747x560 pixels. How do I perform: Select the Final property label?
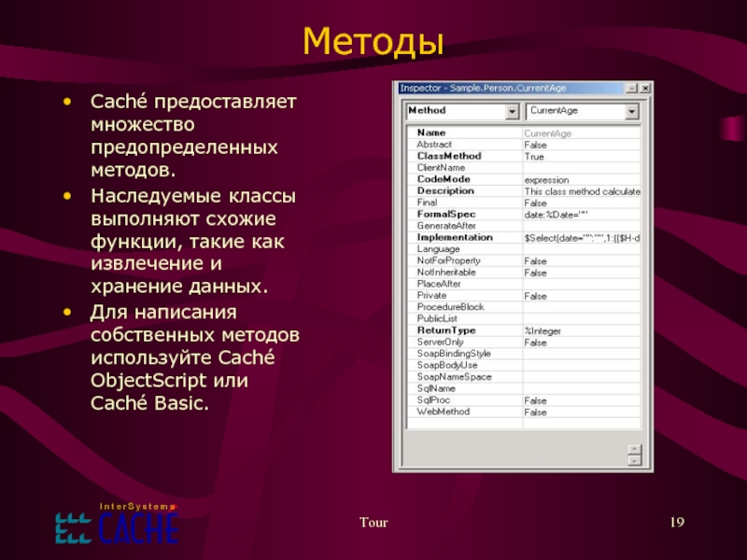(x=427, y=203)
